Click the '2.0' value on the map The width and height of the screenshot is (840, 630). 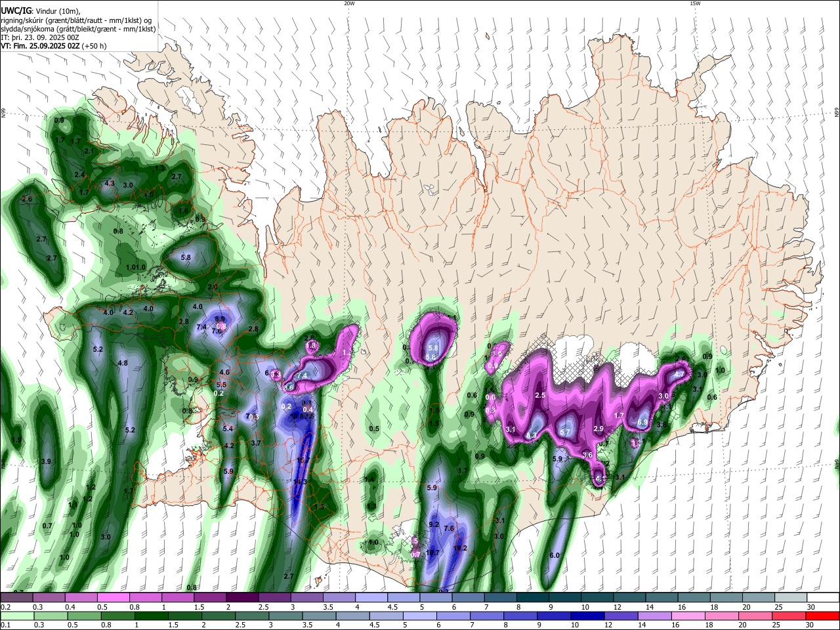click(212, 287)
